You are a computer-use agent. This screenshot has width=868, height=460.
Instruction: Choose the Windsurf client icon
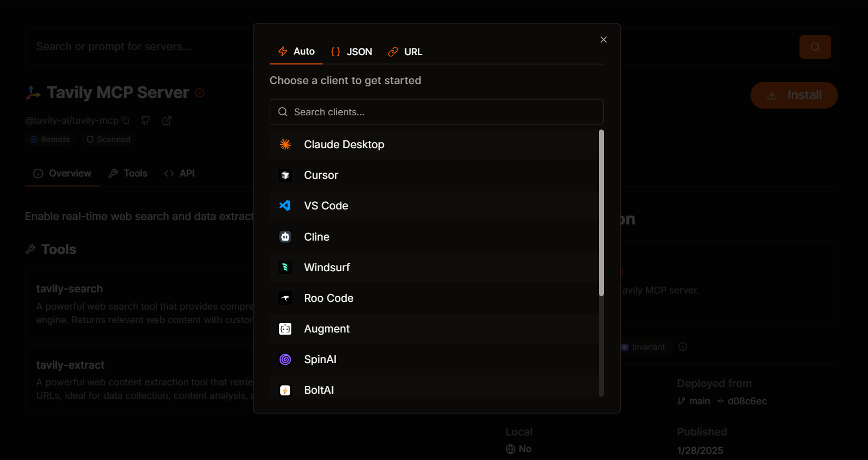coord(285,267)
